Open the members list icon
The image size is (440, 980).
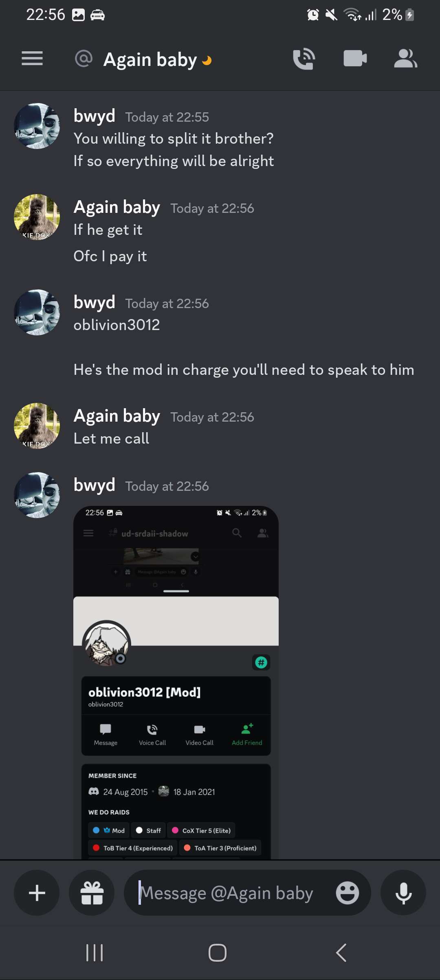(x=405, y=58)
